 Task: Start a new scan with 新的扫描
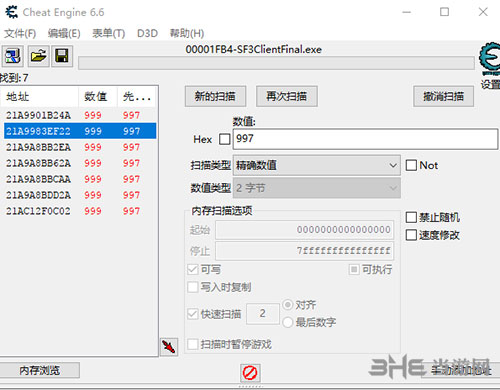(x=215, y=96)
